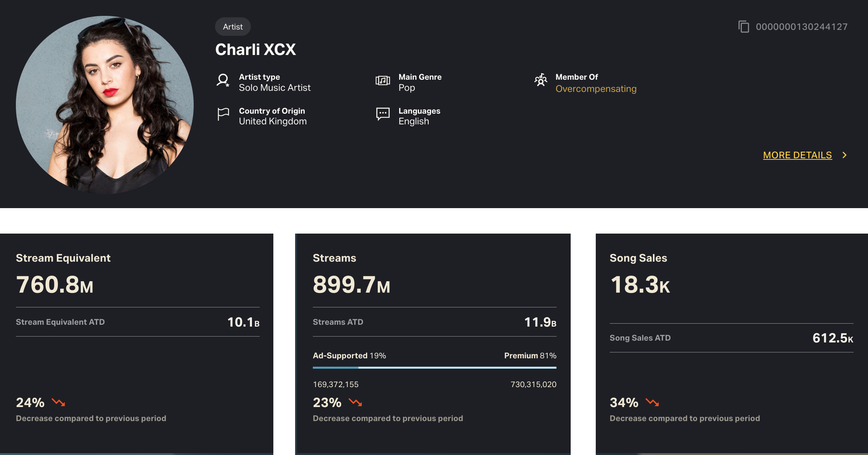
Task: Click the copy ID icon
Action: coord(744,27)
